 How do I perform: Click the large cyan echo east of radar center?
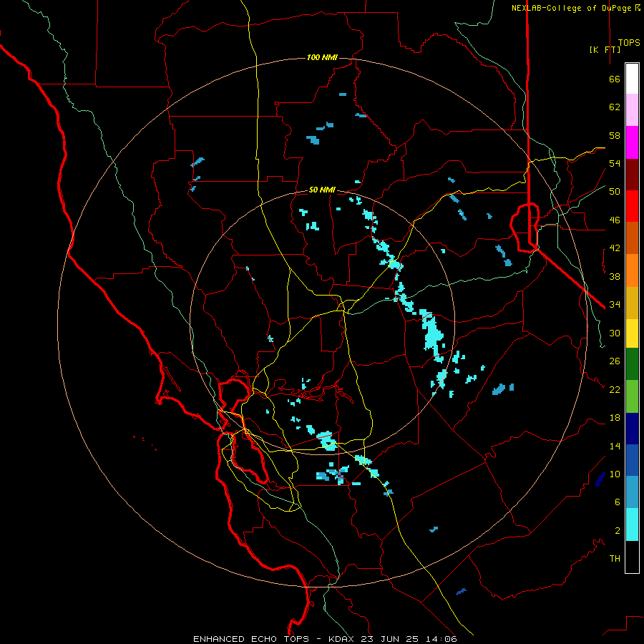(432, 335)
